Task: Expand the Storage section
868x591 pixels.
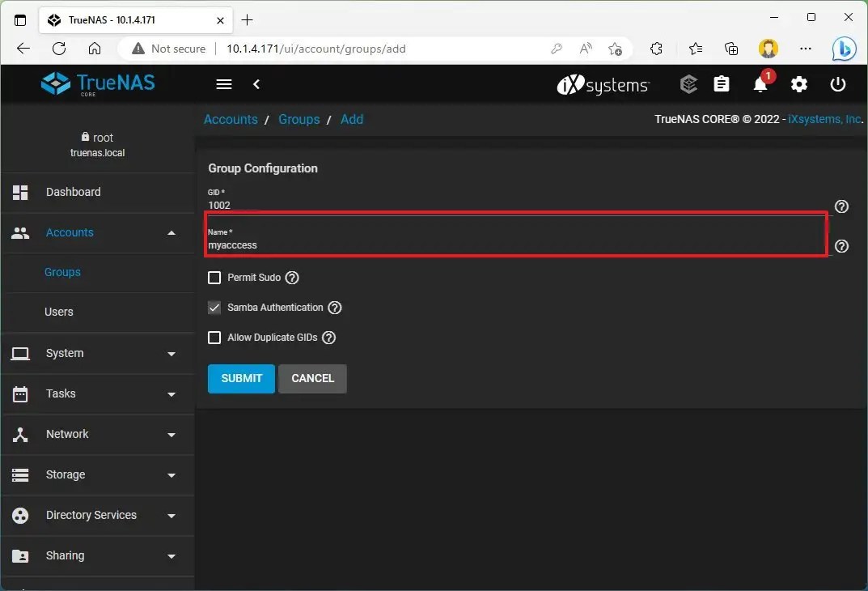Action: click(65, 474)
